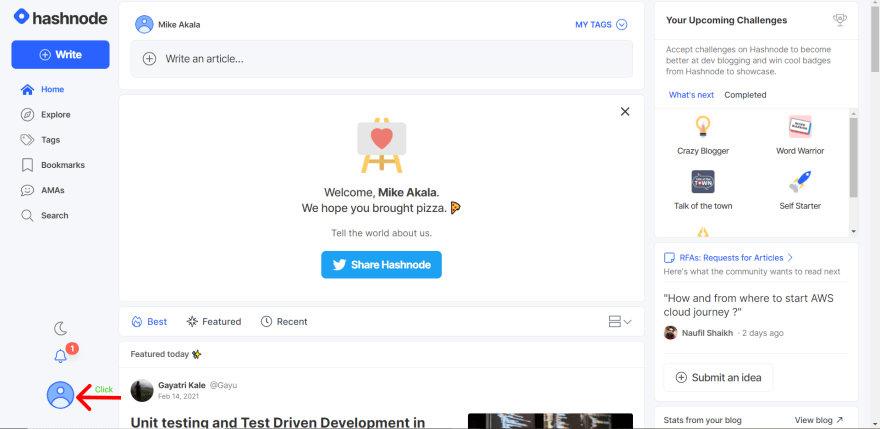Screen dimensions: 880x429
Task: Select the Completed challenges tab
Action: [745, 95]
